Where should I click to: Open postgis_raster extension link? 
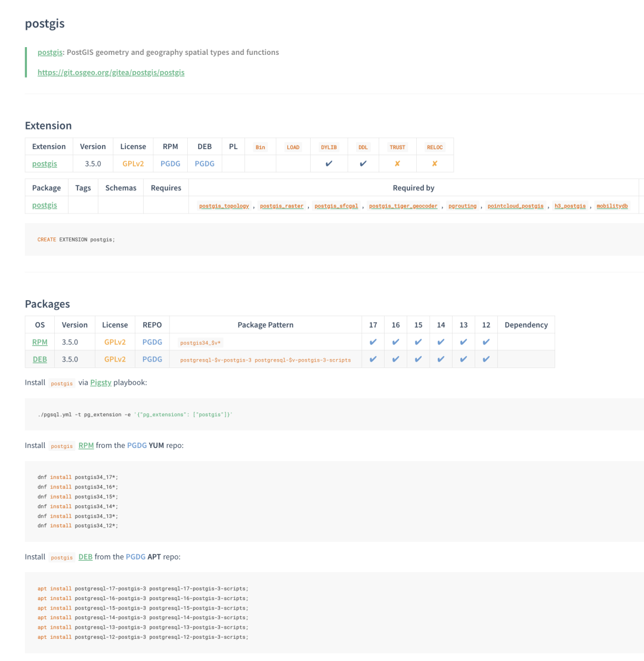(281, 206)
